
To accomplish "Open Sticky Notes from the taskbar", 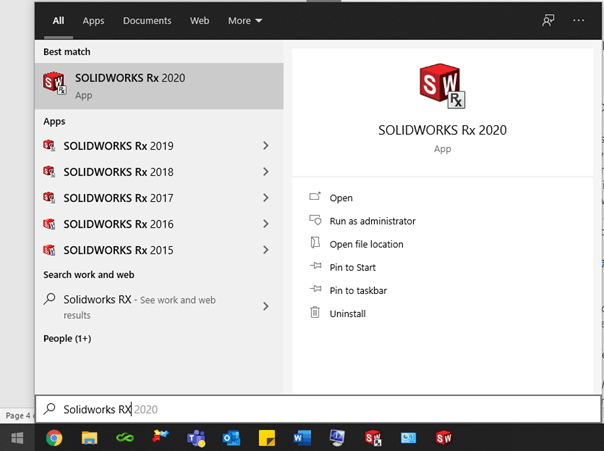I will pyautogui.click(x=267, y=438).
